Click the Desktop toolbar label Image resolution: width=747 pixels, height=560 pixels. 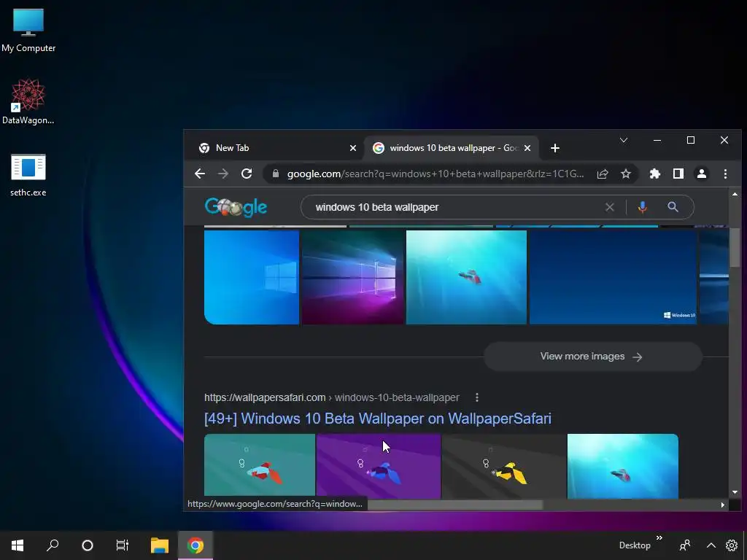[635, 545]
